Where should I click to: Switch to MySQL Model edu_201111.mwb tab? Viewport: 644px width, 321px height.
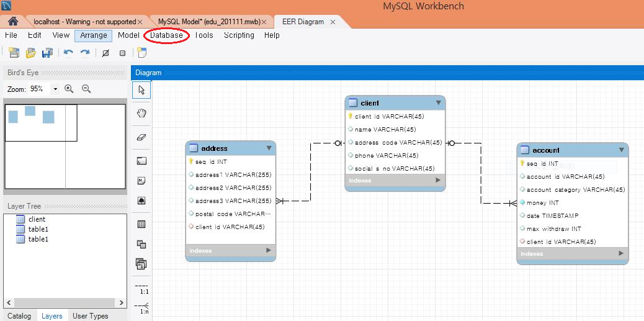coord(210,22)
